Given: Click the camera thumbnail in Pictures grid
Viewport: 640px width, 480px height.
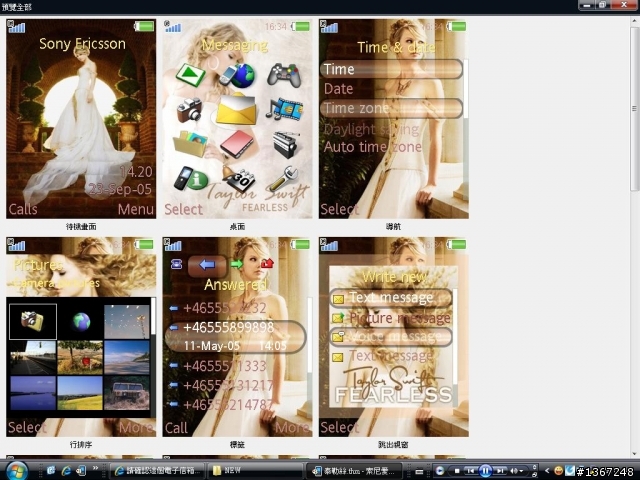Looking at the screenshot, I should [x=33, y=322].
